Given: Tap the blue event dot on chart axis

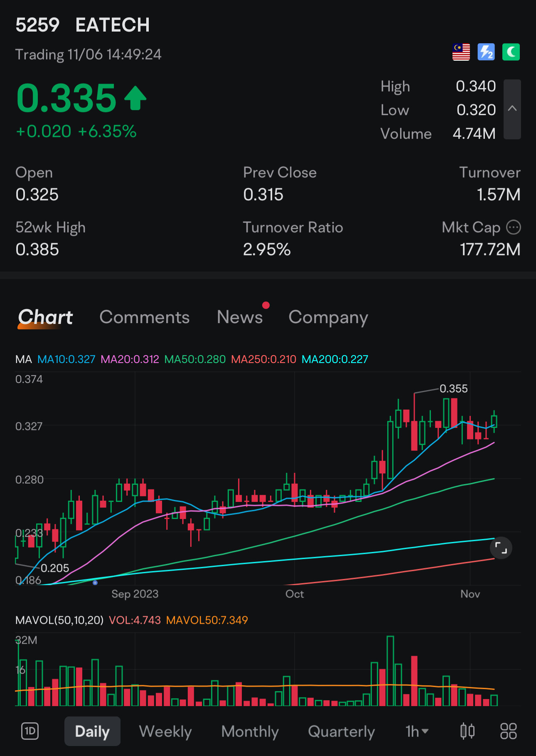Looking at the screenshot, I should coord(95,583).
